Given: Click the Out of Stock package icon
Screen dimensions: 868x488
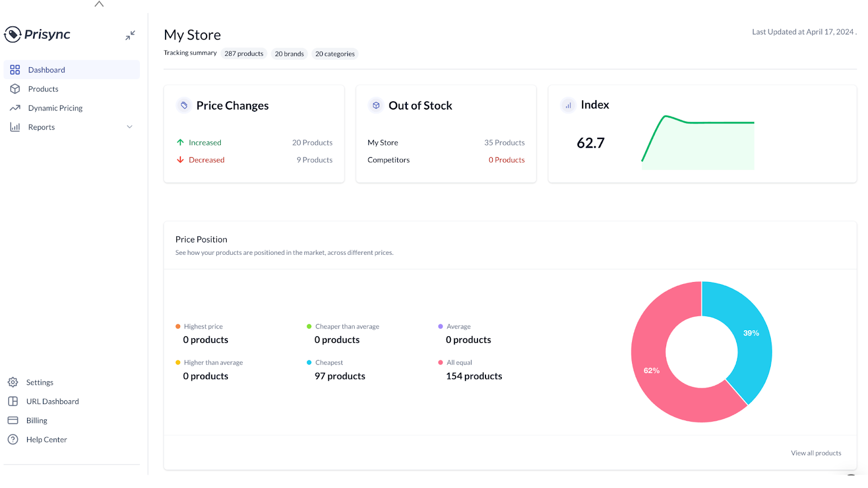Looking at the screenshot, I should pos(375,105).
